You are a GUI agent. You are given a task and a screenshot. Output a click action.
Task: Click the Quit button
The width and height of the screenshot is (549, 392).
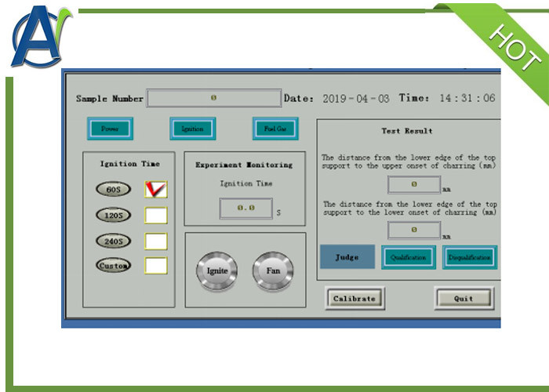(x=464, y=298)
